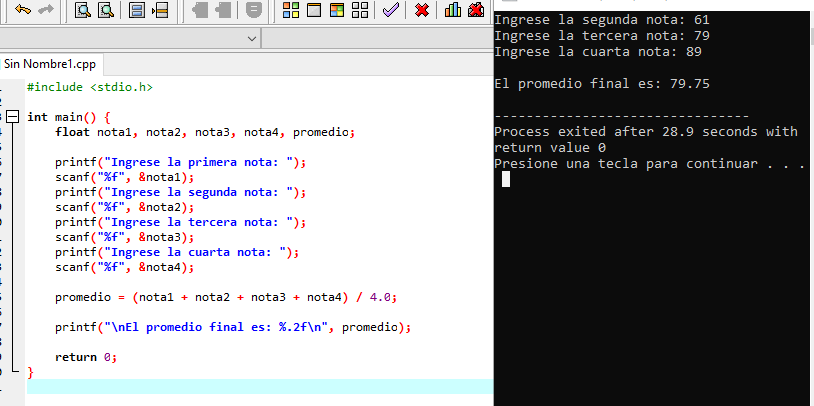Click the Go to line icon
814x406 pixels.
[160, 10]
